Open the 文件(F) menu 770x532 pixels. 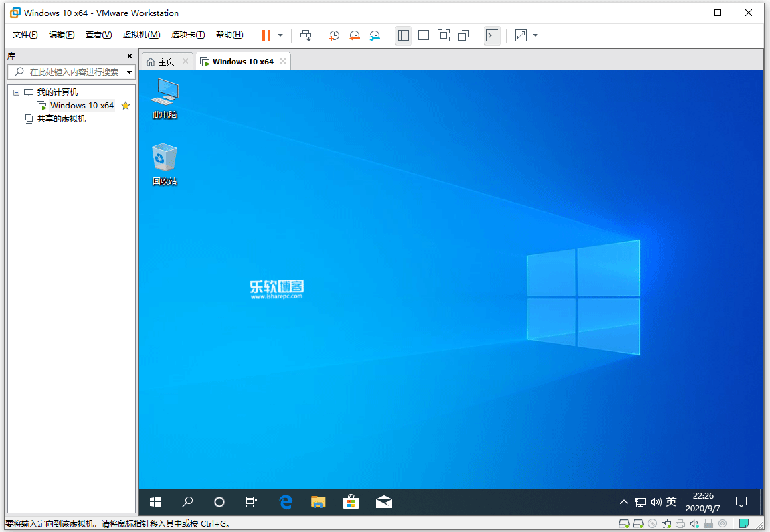pos(25,34)
